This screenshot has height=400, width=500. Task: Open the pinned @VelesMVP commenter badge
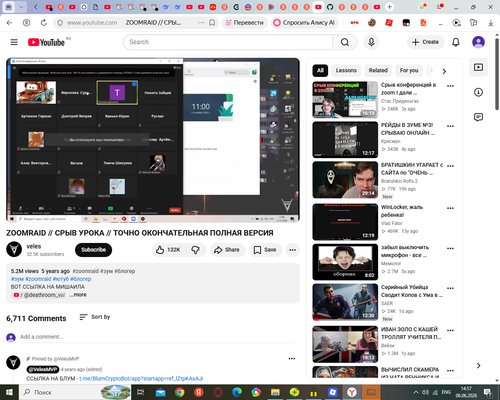(x=43, y=369)
